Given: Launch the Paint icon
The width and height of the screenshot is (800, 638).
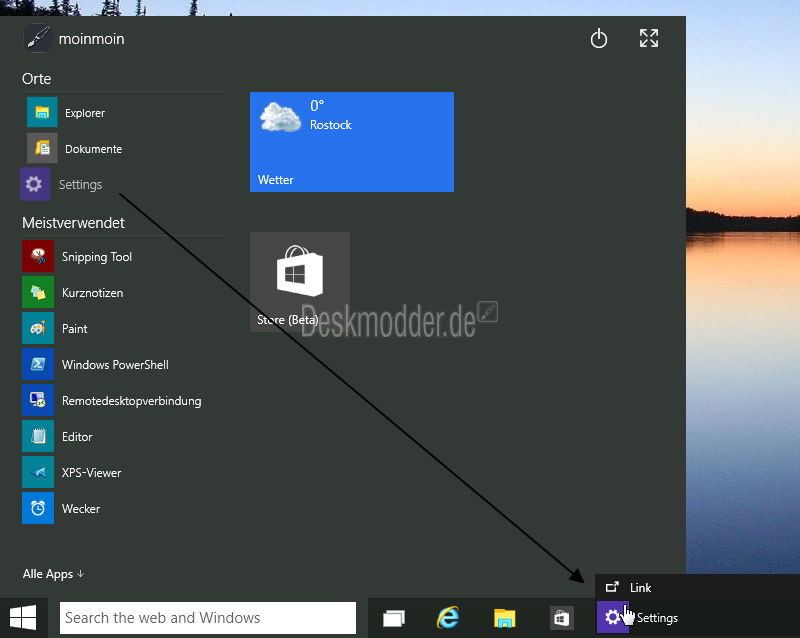Looking at the screenshot, I should click(38, 328).
